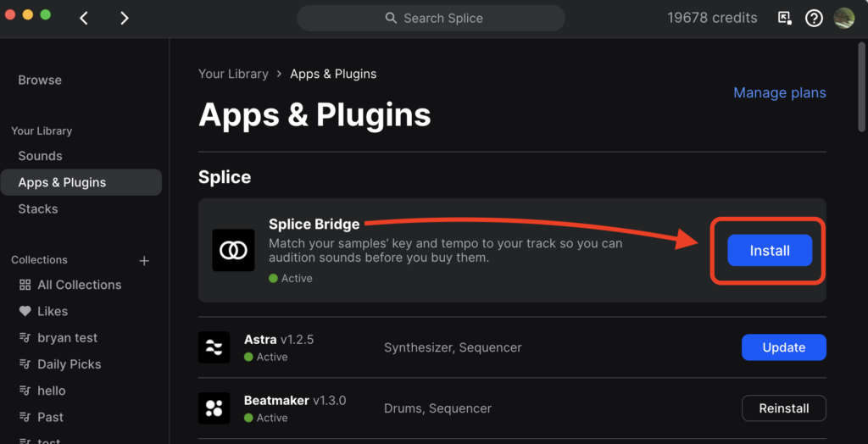Open All Collections in sidebar
The width and height of the screenshot is (868, 444).
(x=70, y=285)
